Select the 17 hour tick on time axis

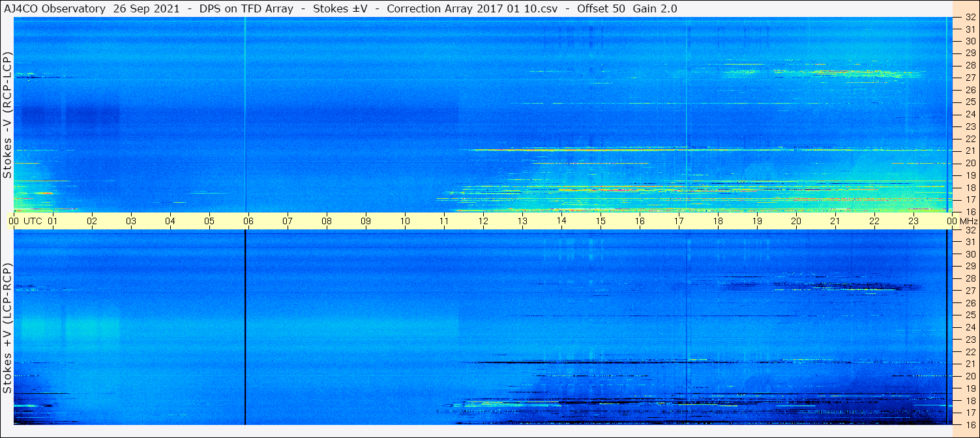(679, 221)
